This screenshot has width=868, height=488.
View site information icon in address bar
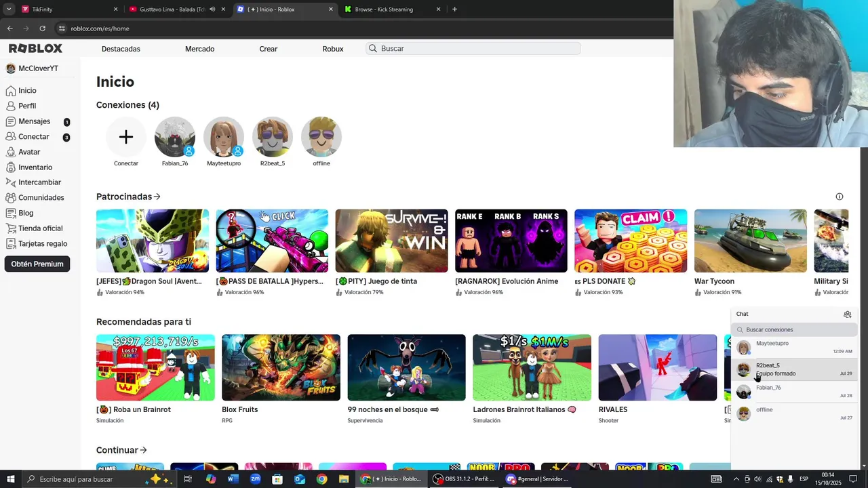pos(62,28)
